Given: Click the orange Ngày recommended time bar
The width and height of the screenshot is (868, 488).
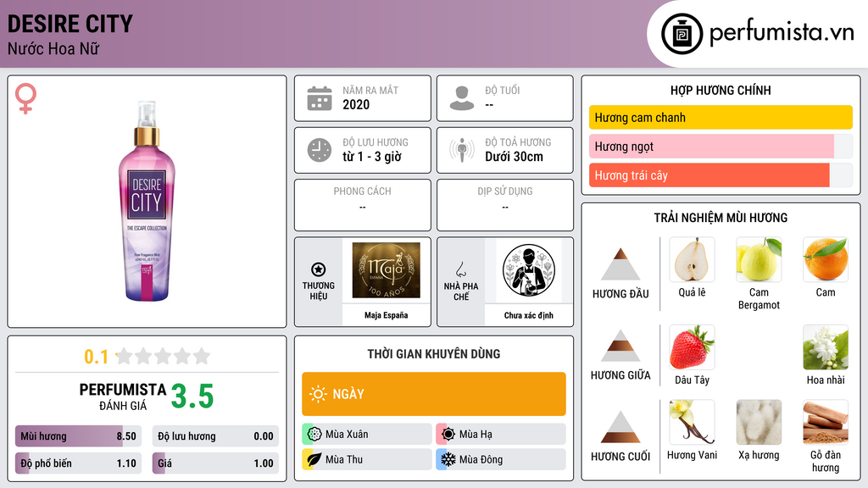Looking at the screenshot, I should pos(433,394).
